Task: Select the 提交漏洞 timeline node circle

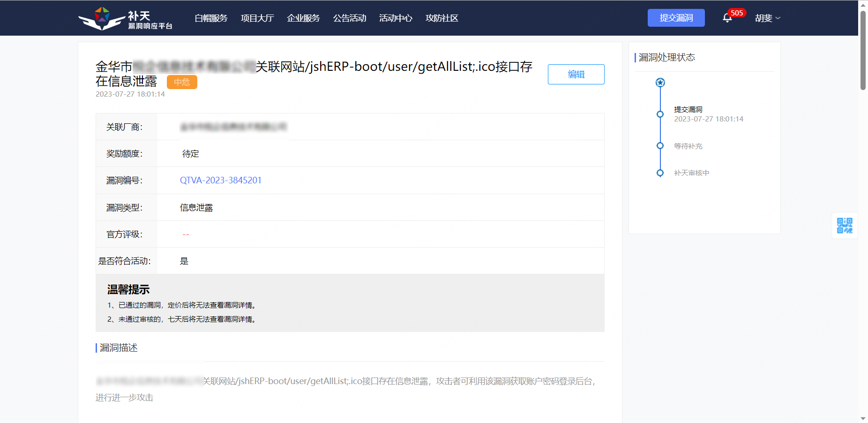Action: pyautogui.click(x=660, y=114)
